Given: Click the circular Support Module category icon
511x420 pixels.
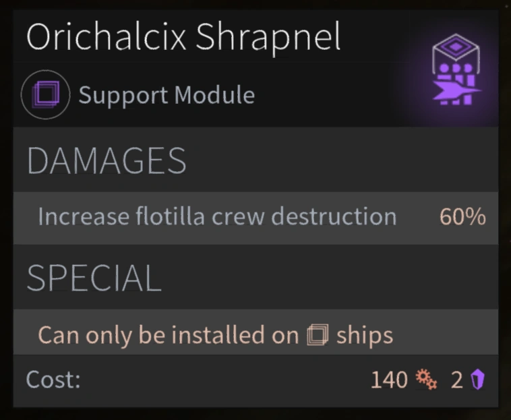Looking at the screenshot, I should pos(45,95).
